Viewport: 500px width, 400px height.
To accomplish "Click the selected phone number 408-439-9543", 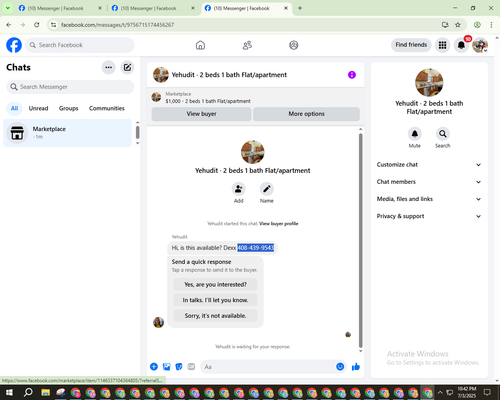I will 256,248.
